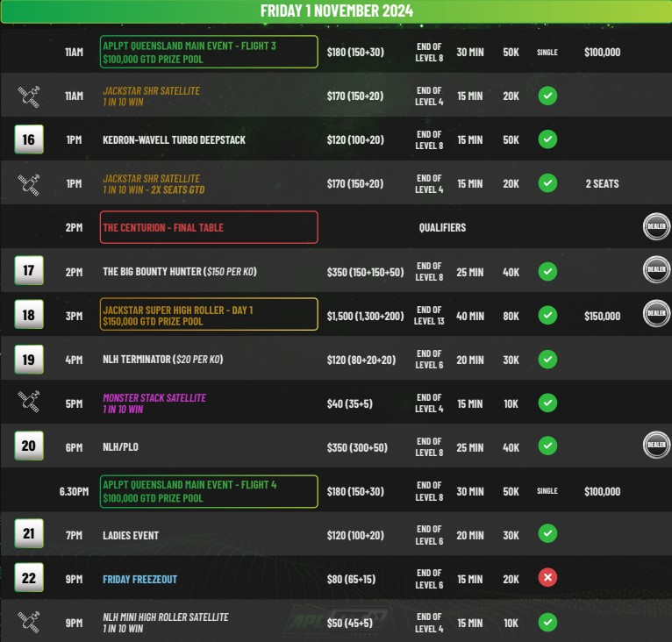Click event number 22 badge
Screen dimensions: 672x642
pos(29,578)
